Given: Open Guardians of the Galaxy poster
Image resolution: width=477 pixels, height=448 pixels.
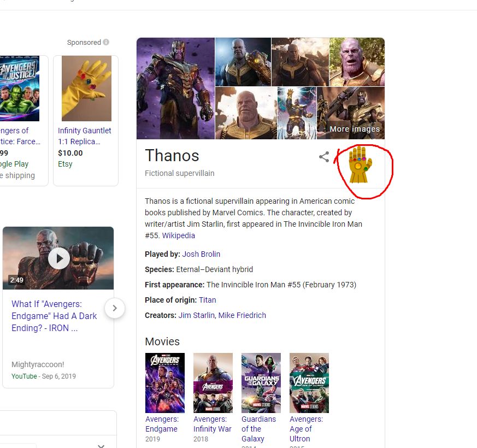Looking at the screenshot, I should [x=261, y=382].
